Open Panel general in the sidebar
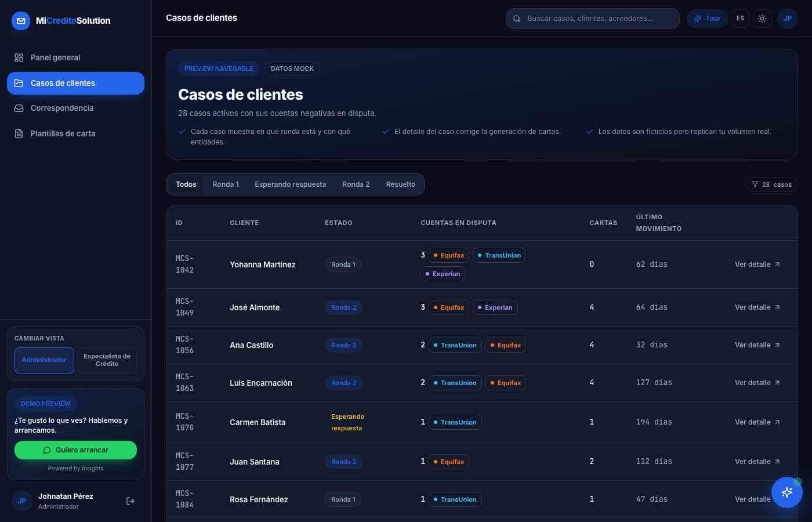The image size is (812, 522). click(x=75, y=57)
